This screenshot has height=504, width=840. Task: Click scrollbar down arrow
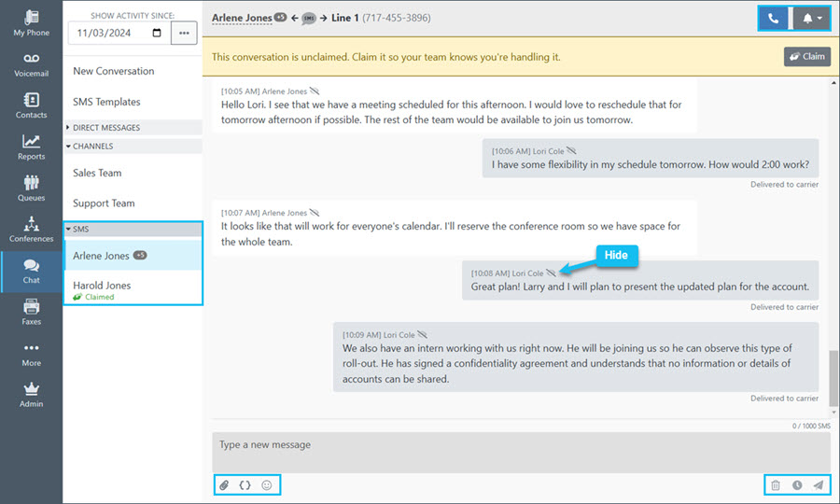click(833, 412)
